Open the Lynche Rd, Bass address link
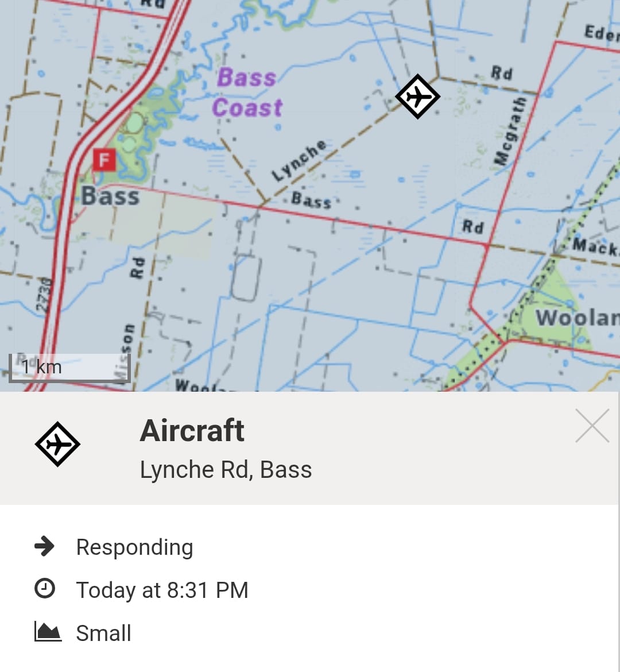This screenshot has height=672, width=620. pos(226,469)
